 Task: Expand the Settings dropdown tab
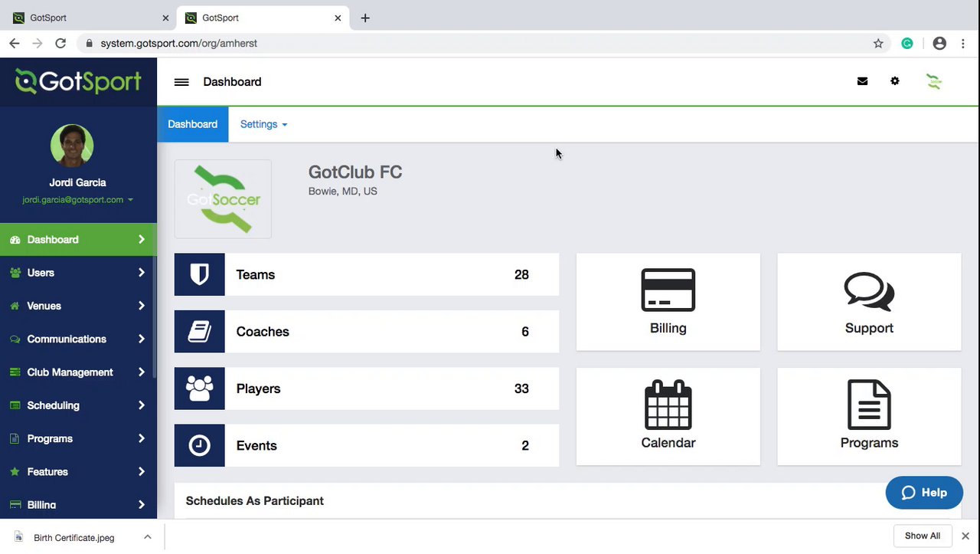tap(263, 124)
